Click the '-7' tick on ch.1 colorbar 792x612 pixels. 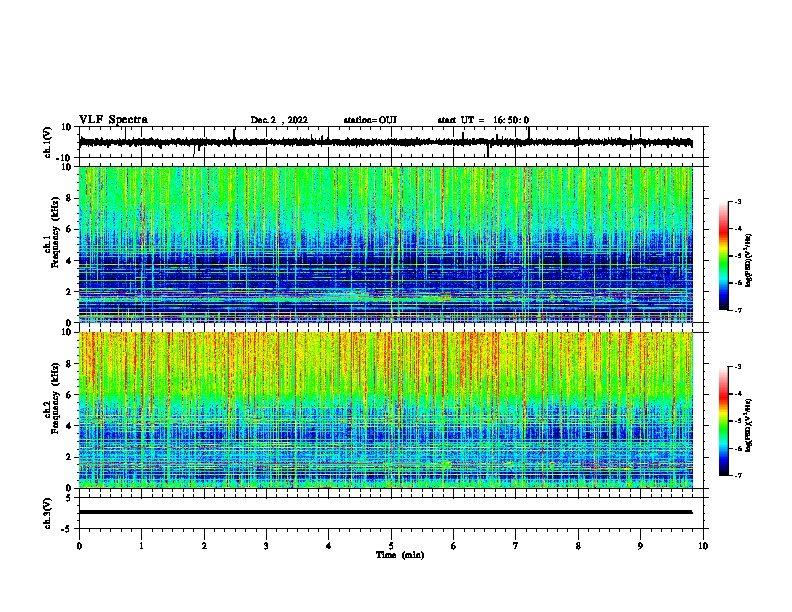pos(737,310)
